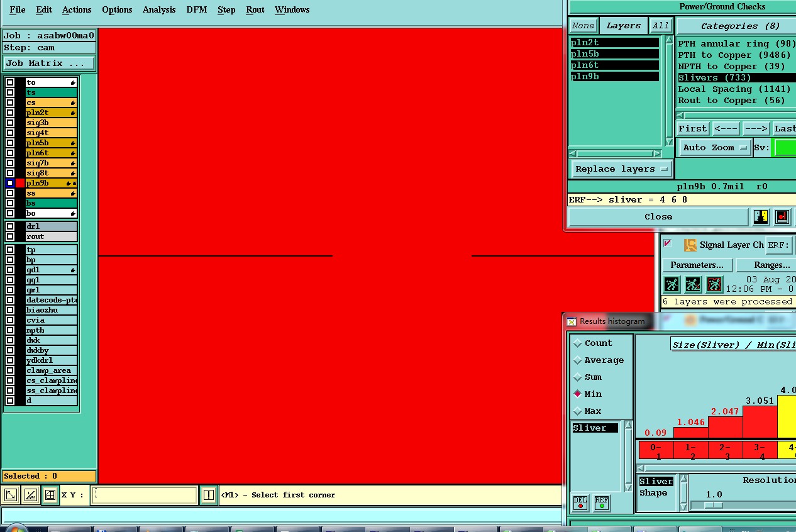Image resolution: width=796 pixels, height=532 pixels.
Task: Toggle display checkbox for rout layer
Action: coord(10,236)
